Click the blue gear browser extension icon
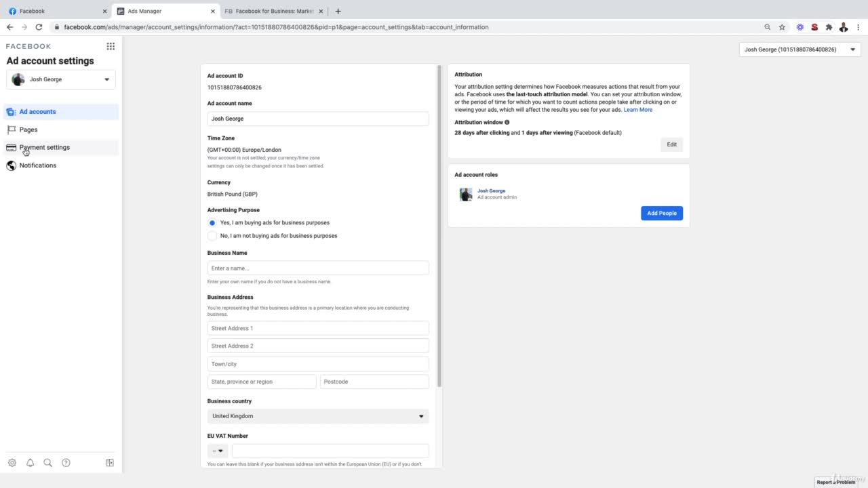 click(800, 27)
